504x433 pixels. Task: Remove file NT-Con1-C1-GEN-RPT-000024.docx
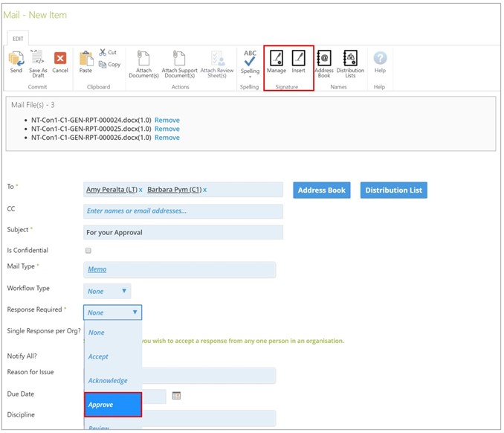(167, 120)
